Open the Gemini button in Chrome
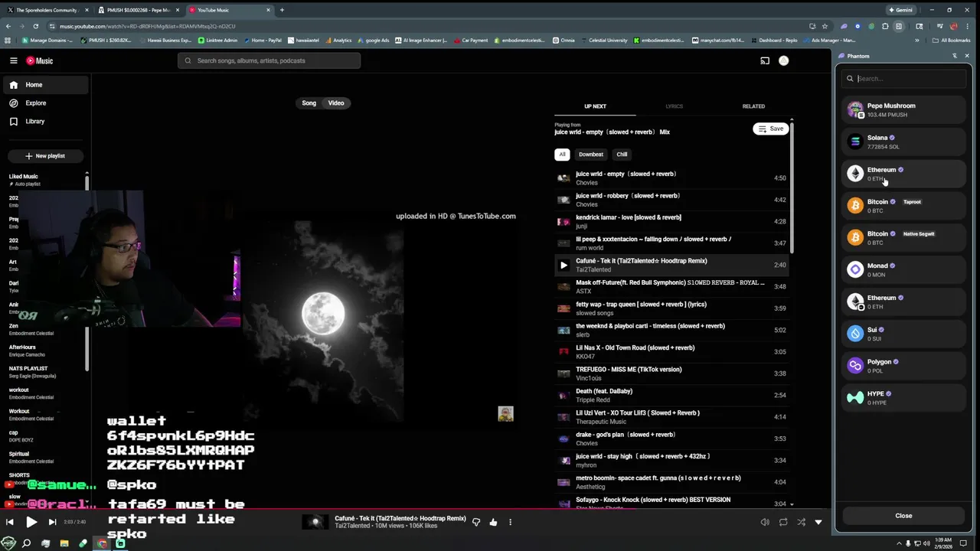This screenshot has width=980, height=551. (901, 10)
